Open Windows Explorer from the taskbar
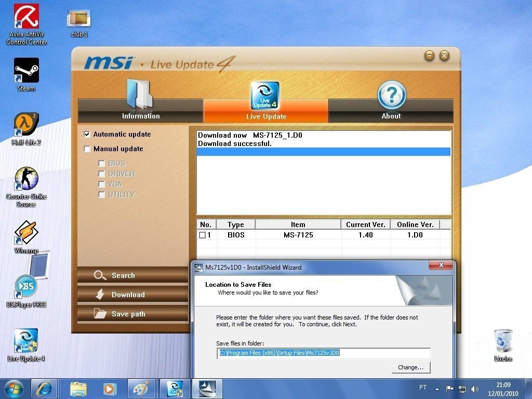The width and height of the screenshot is (532, 399). click(78, 389)
